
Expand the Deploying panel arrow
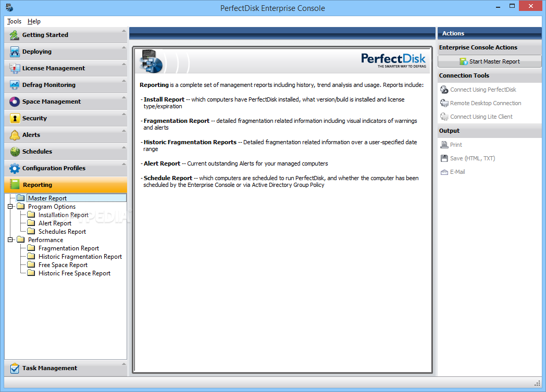pos(123,48)
